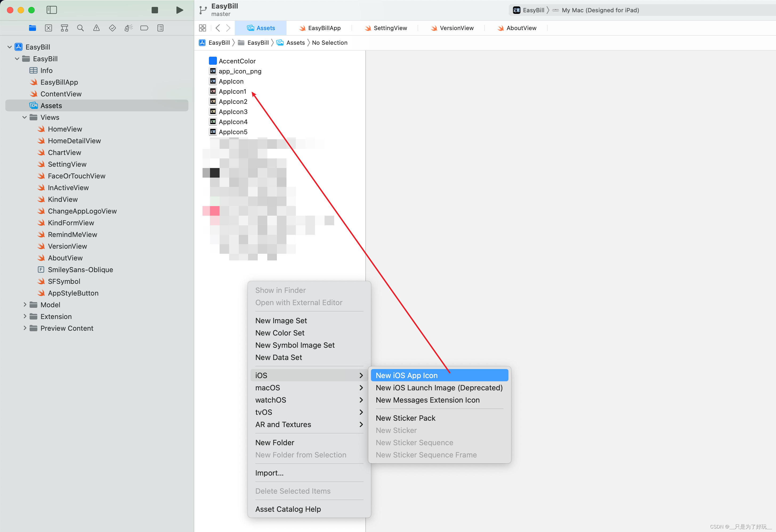Choose New Image Set
The image size is (776, 532).
click(x=309, y=321)
